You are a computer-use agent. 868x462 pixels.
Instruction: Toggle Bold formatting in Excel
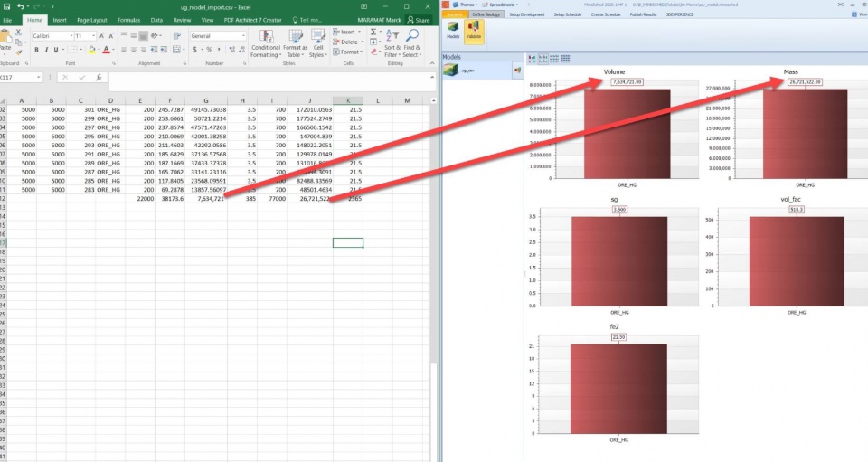36,50
